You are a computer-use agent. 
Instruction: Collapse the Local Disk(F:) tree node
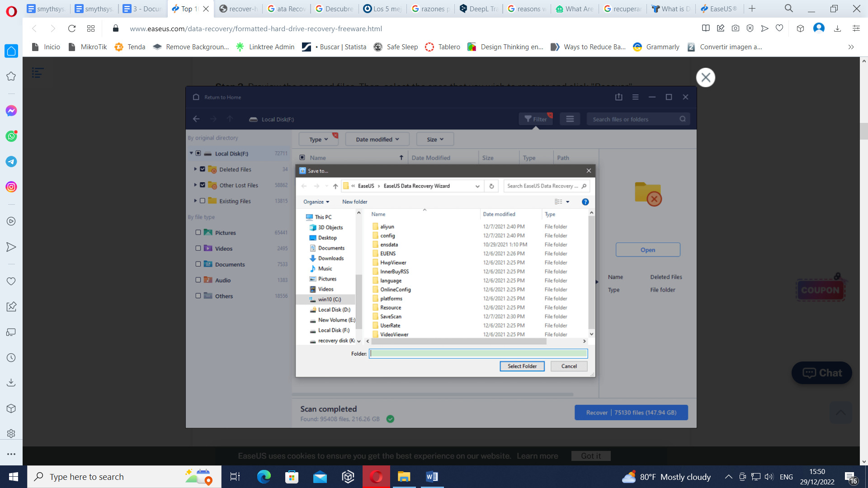click(x=191, y=153)
